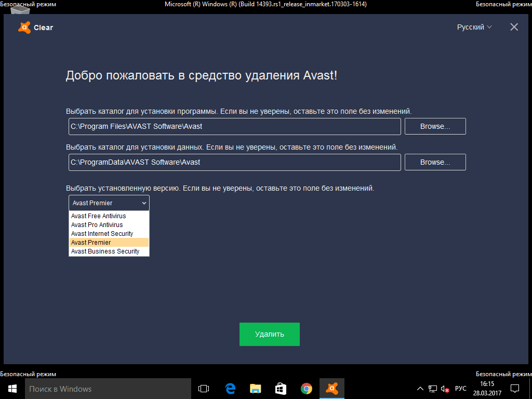Screen dimensions: 532x399
Task: Choose Avast Business Security from list
Action: tap(109, 251)
